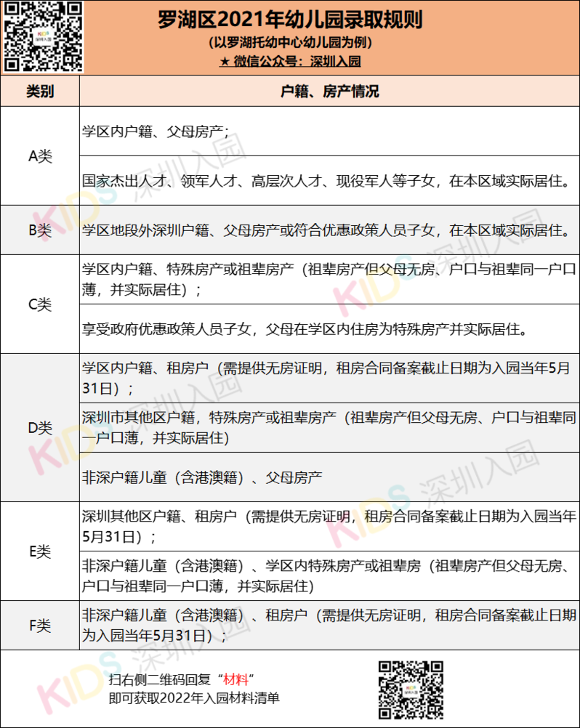
Task: Click the QR code beside the title
Action: 44,36
